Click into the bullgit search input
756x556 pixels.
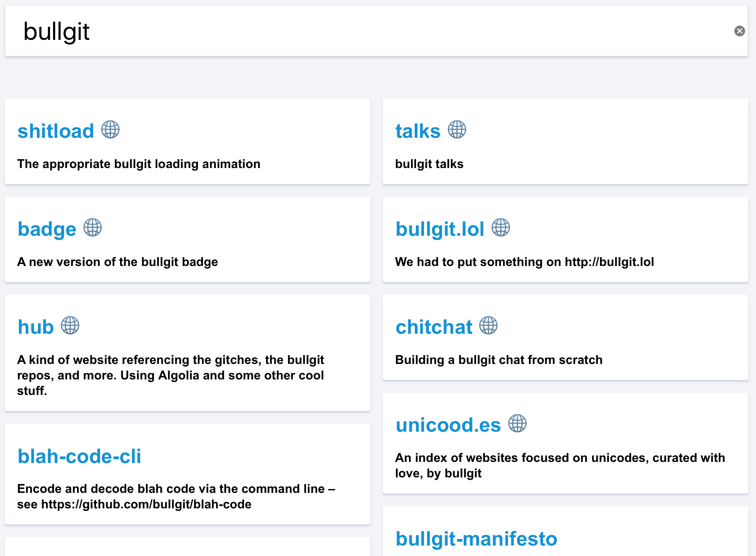(349, 31)
